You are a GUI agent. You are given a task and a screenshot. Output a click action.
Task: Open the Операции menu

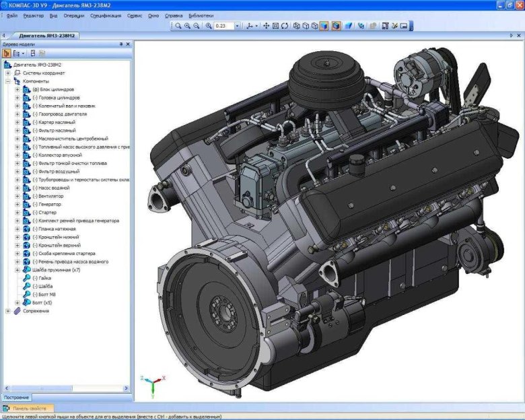point(74,15)
